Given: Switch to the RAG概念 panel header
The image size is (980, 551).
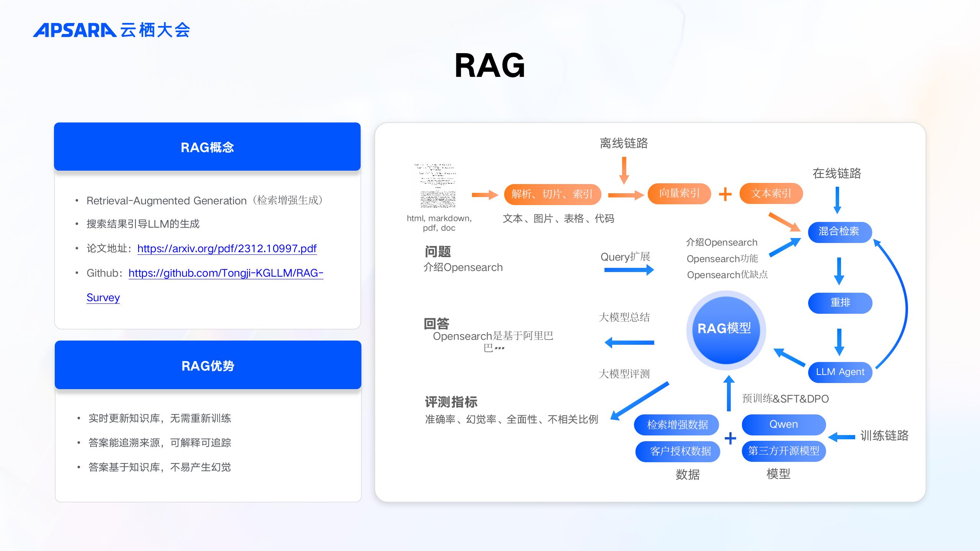Looking at the screenshot, I should pyautogui.click(x=208, y=147).
